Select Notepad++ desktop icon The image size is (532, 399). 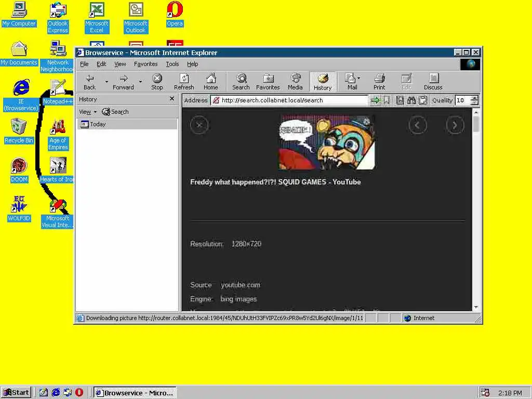pos(58,92)
